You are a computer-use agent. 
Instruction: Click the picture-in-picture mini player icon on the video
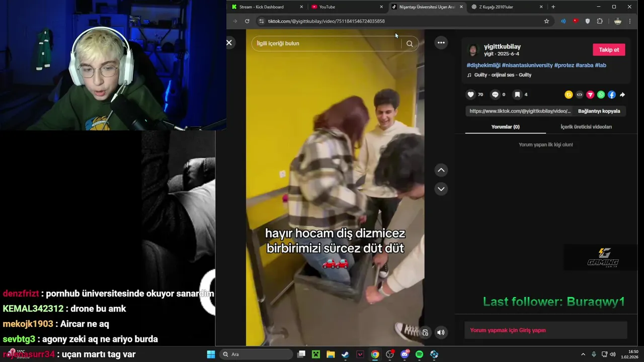425,332
